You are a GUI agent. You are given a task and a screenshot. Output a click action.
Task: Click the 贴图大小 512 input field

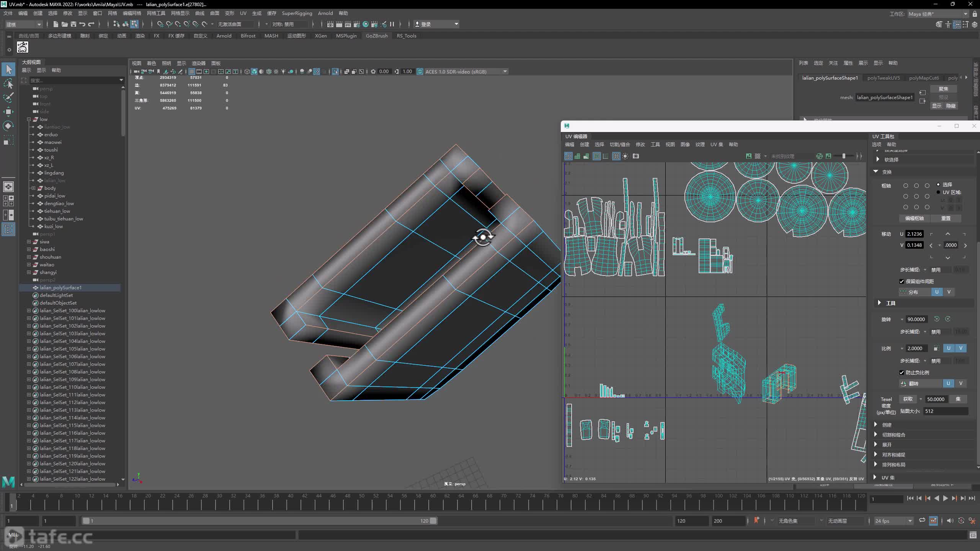(946, 411)
